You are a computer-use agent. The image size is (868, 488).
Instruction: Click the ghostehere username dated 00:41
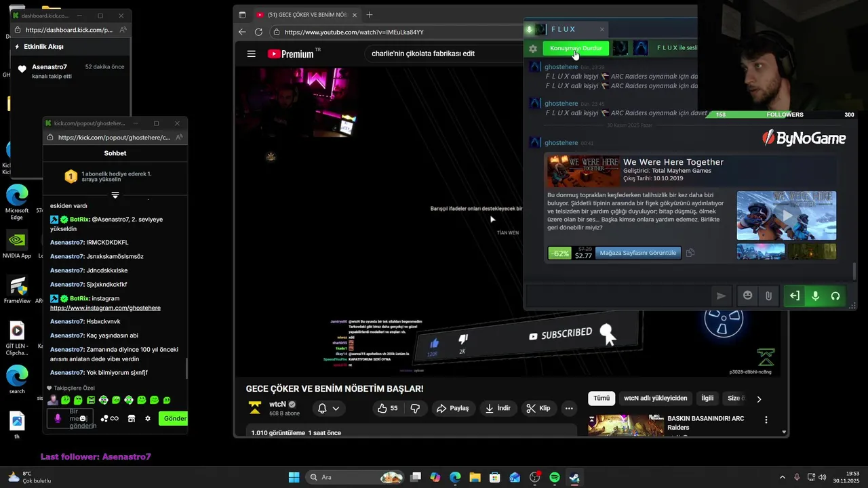click(561, 143)
